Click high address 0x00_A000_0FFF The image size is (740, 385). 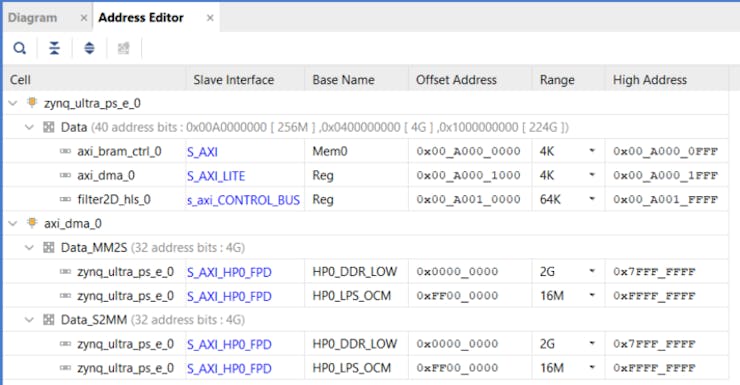(665, 151)
